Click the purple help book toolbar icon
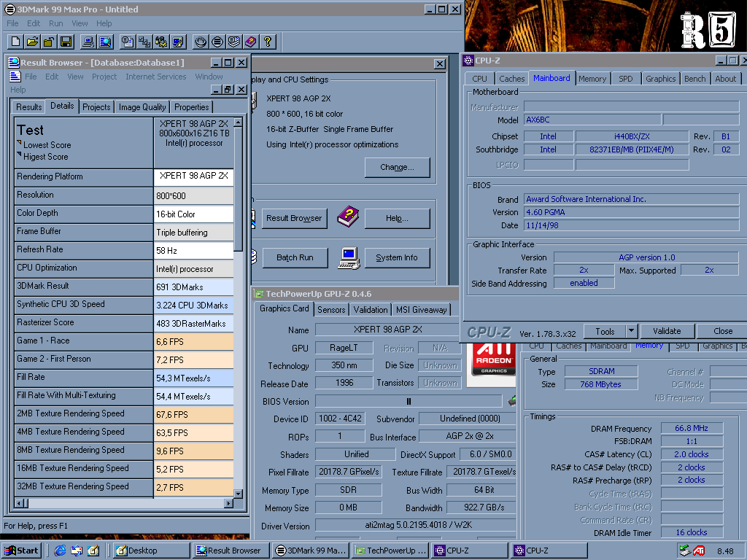This screenshot has width=747, height=560. coord(251,42)
